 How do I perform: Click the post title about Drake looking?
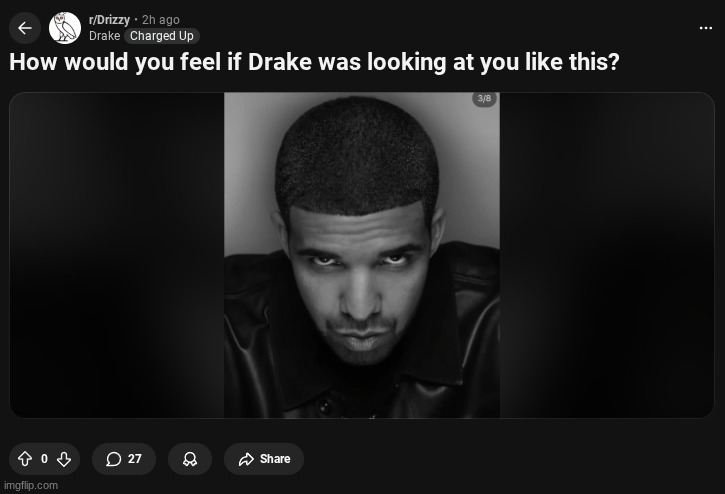point(314,62)
